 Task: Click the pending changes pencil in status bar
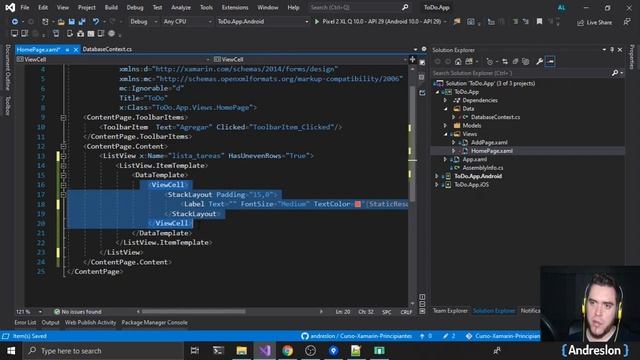pyautogui.click(x=449, y=336)
